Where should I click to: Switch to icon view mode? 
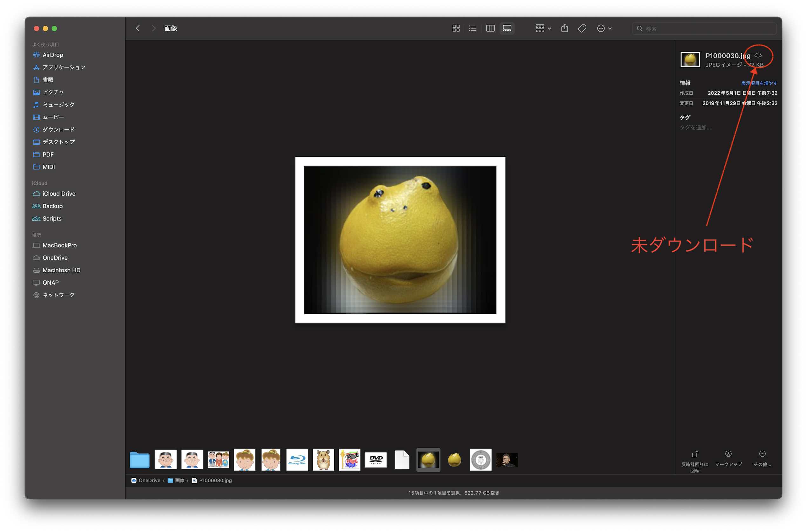tap(456, 29)
